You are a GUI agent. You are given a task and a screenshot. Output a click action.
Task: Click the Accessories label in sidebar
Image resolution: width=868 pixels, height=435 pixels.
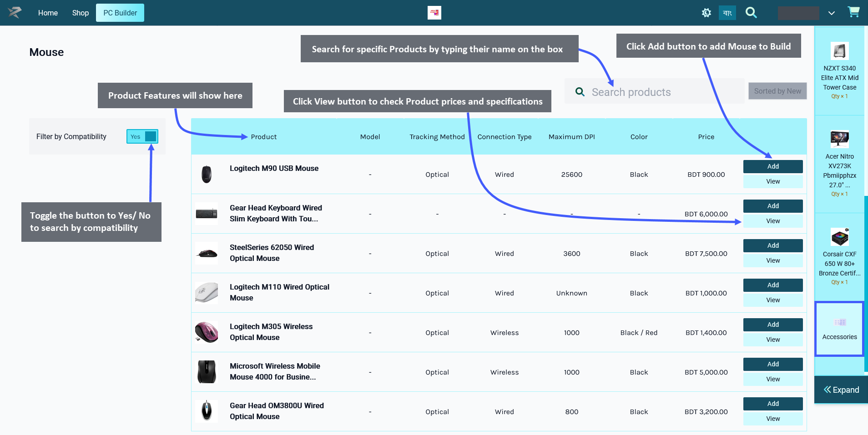point(839,337)
